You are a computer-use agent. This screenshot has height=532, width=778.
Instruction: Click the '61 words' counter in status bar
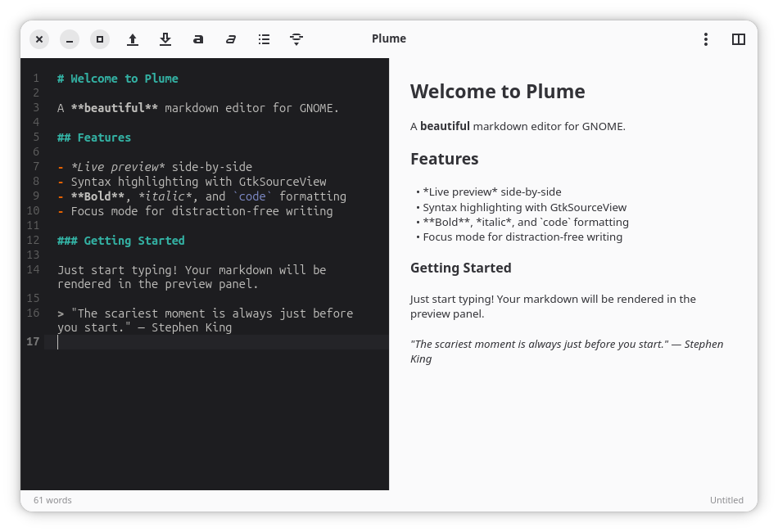point(52,500)
